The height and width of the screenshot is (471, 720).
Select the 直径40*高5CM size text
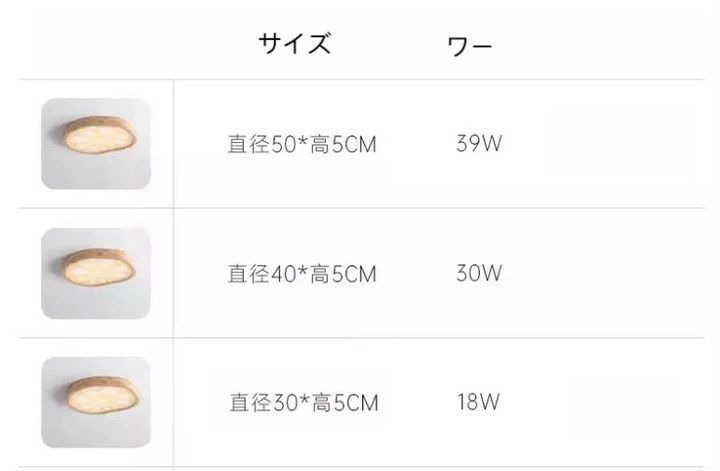coord(302,274)
